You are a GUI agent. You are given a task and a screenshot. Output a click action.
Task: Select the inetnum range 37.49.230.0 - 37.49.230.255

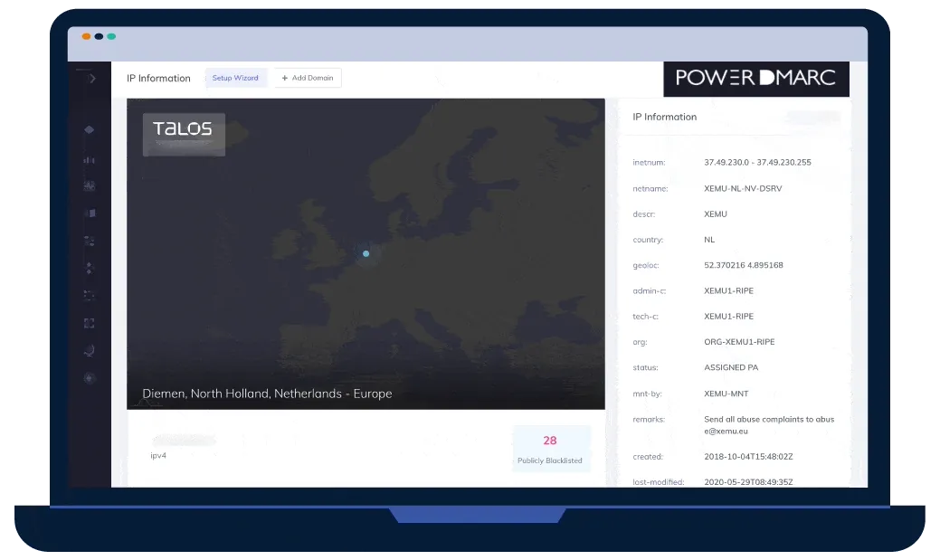tap(757, 163)
